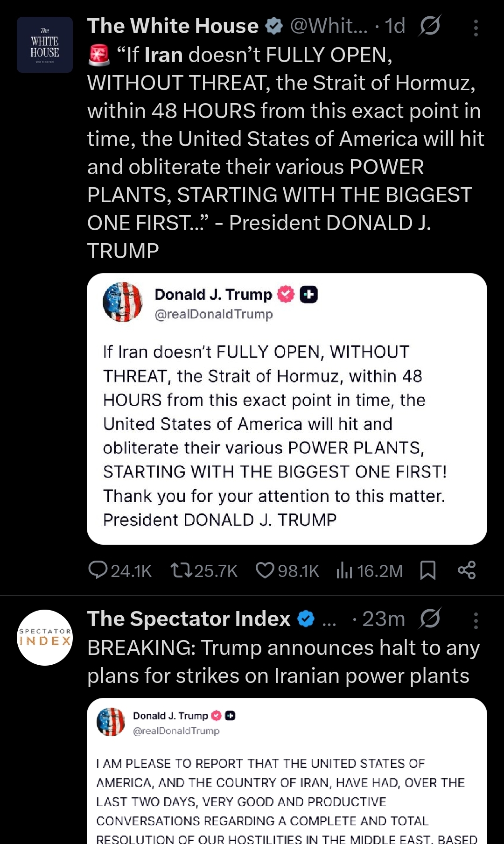Open Grok icon on Spectator Index post
This screenshot has height=844, width=504.
[429, 619]
